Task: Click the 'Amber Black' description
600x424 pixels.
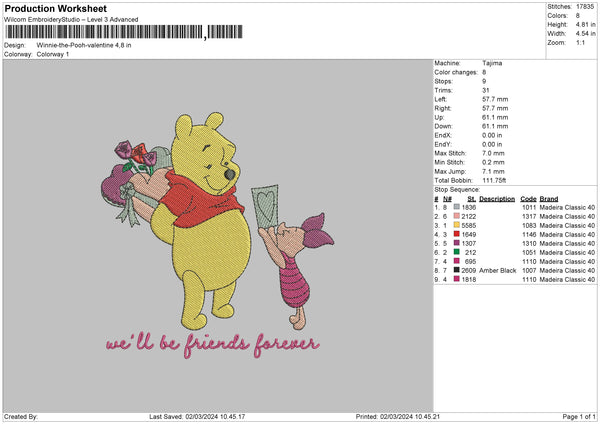Action: [x=497, y=270]
